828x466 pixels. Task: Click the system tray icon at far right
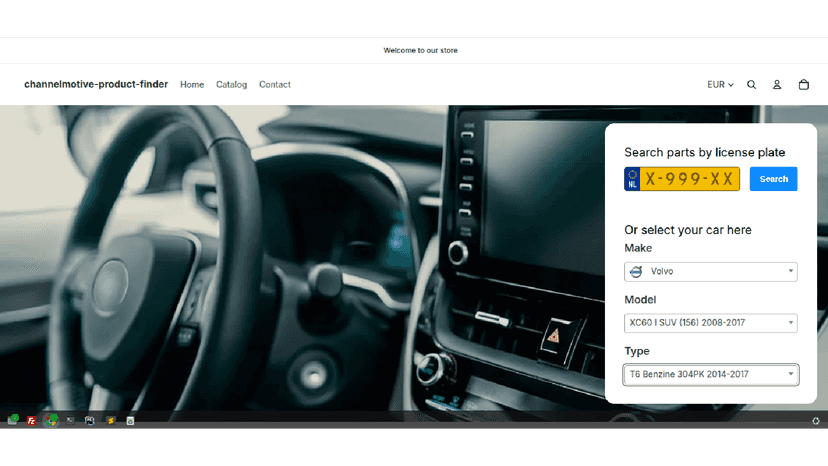click(815, 421)
